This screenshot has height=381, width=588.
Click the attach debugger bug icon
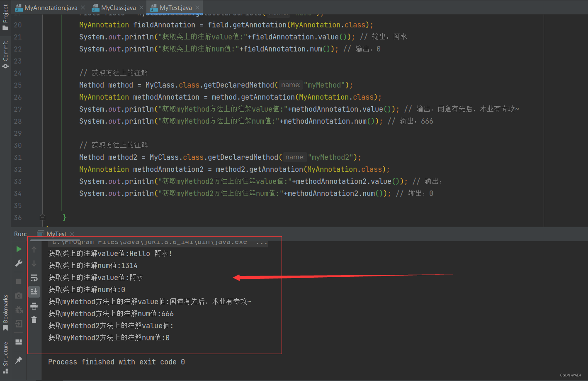[x=19, y=310]
